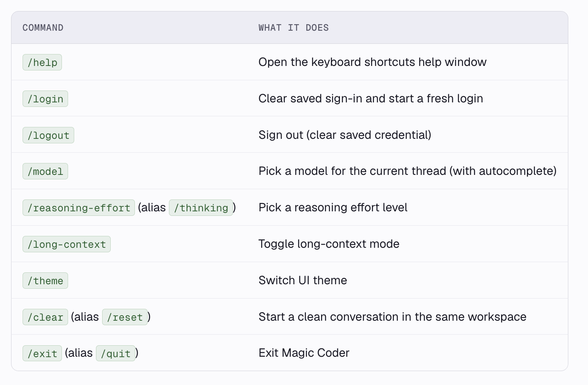
Task: Select the /model command chip
Action: point(45,171)
